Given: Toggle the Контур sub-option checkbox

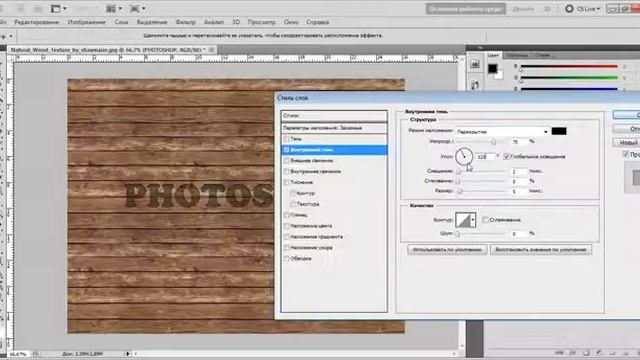Looking at the screenshot, I should click(293, 193).
